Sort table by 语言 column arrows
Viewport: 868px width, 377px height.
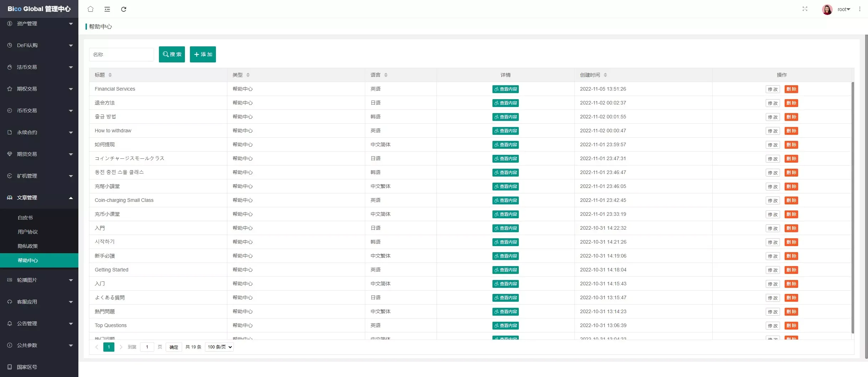[x=386, y=75]
